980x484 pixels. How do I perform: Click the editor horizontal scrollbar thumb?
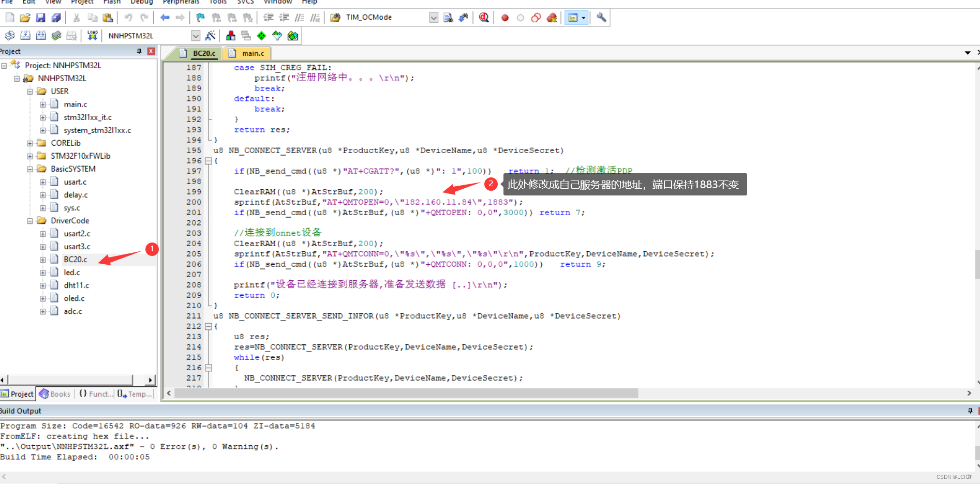(407, 394)
